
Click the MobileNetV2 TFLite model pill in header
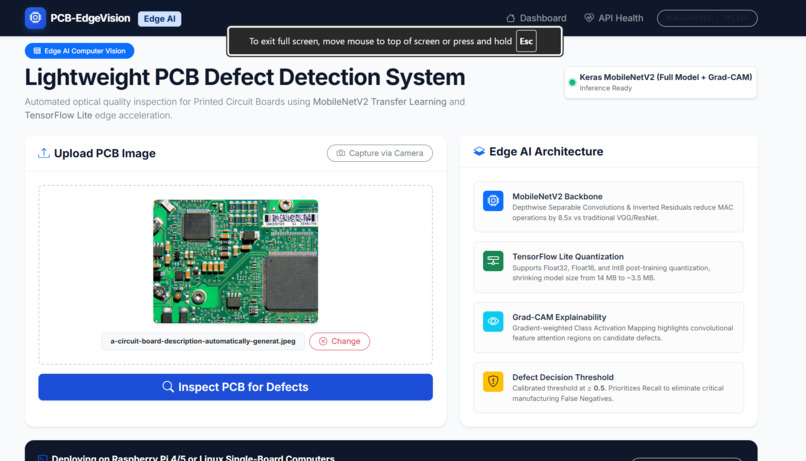[x=707, y=18]
